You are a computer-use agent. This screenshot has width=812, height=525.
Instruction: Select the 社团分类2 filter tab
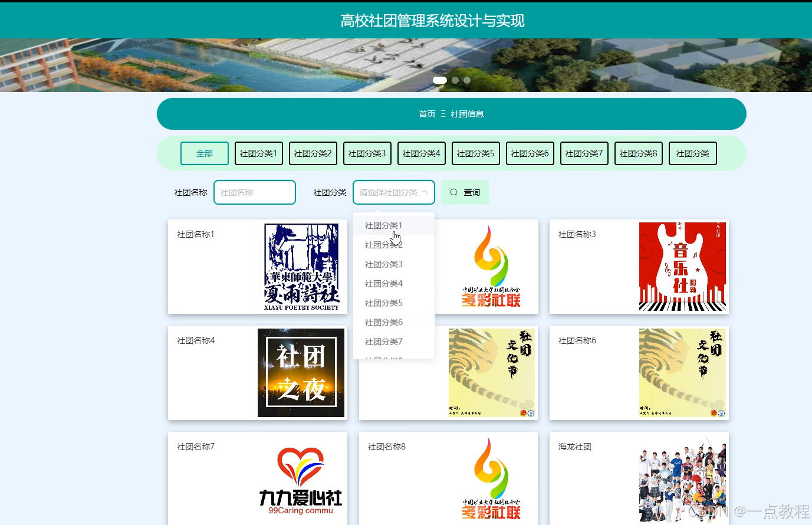click(313, 153)
